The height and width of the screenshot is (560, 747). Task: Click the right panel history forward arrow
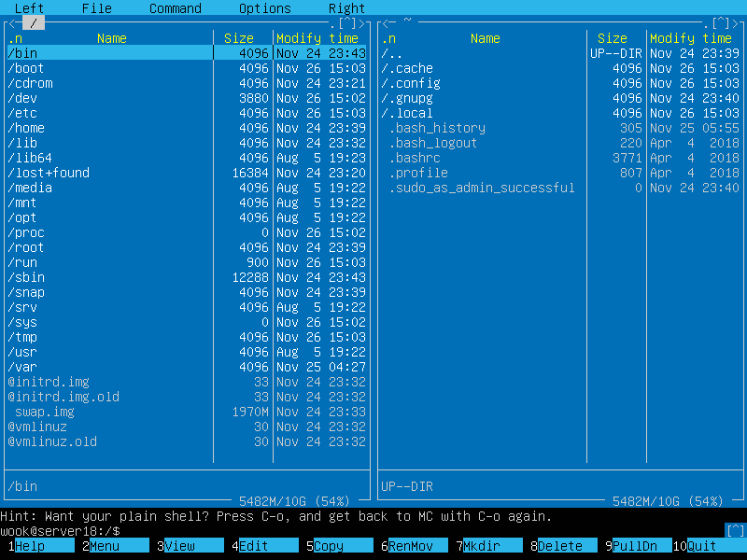[x=736, y=22]
